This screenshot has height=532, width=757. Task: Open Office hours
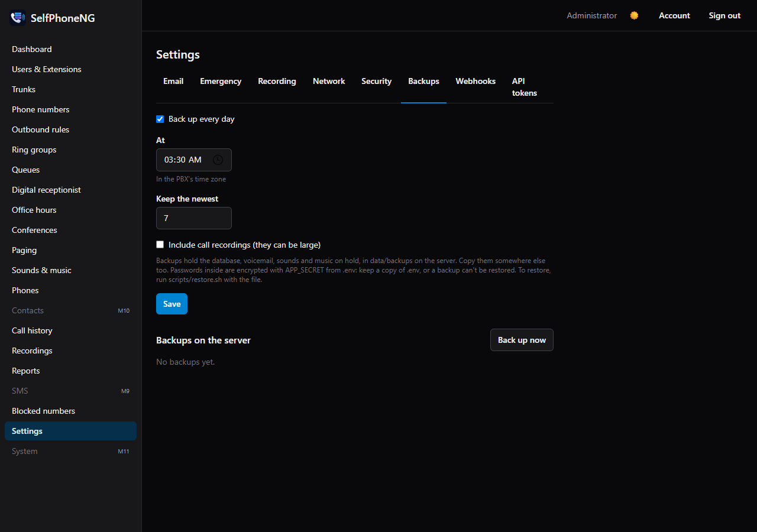coord(70,210)
